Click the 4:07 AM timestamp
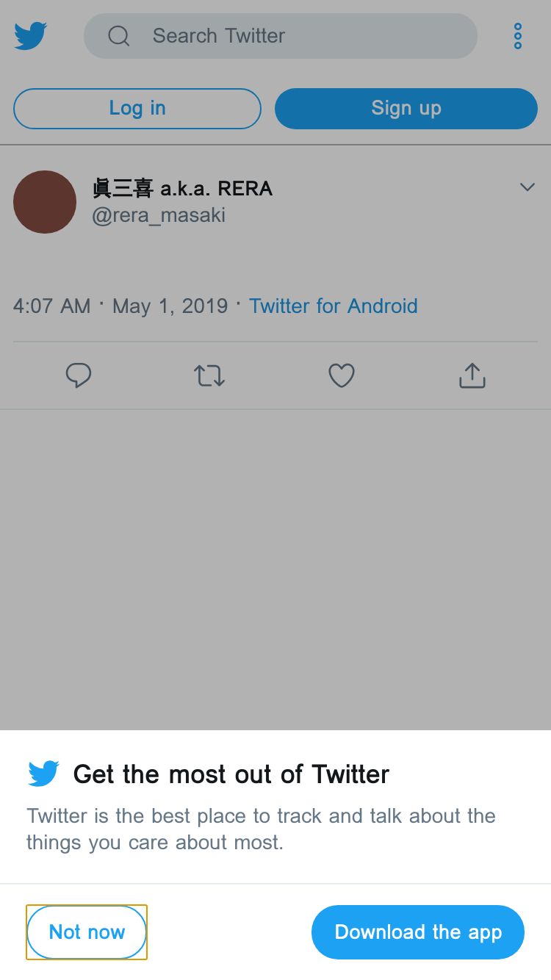 click(x=51, y=306)
